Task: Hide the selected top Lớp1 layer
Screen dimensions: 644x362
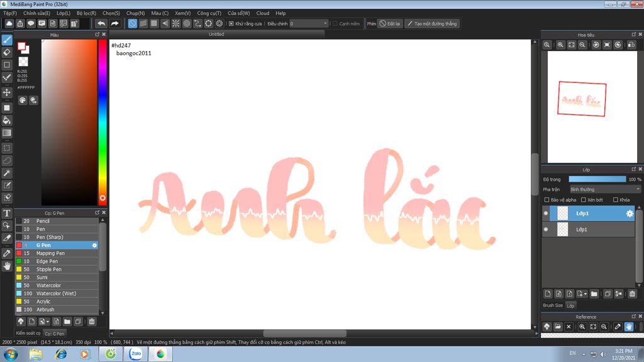Action: (546, 214)
